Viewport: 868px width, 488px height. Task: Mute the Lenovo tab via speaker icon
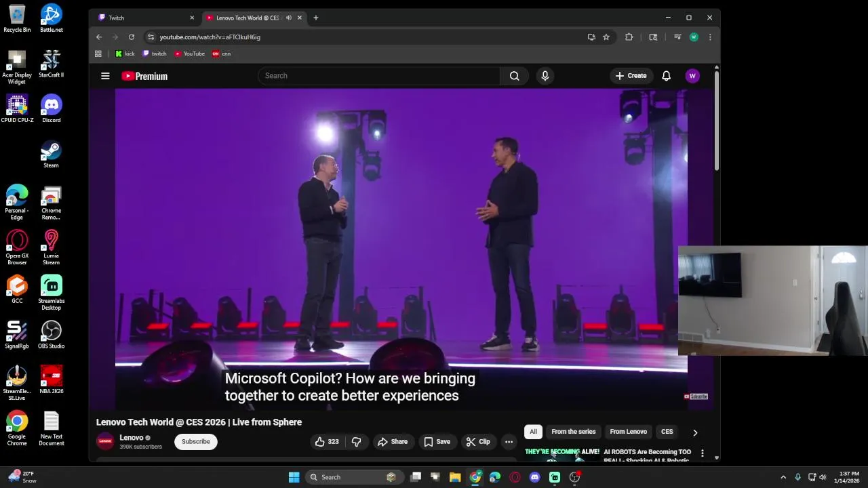point(288,18)
